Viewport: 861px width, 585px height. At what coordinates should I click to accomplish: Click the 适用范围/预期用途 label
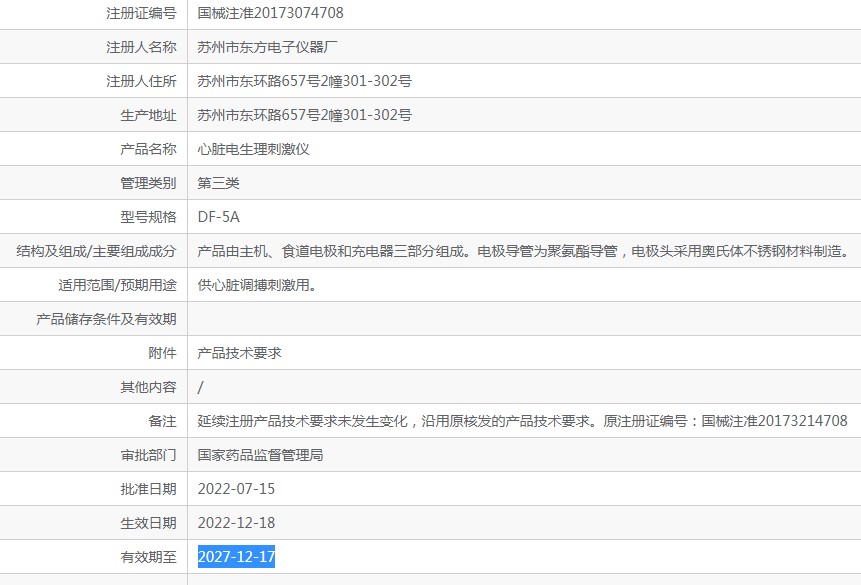point(117,285)
